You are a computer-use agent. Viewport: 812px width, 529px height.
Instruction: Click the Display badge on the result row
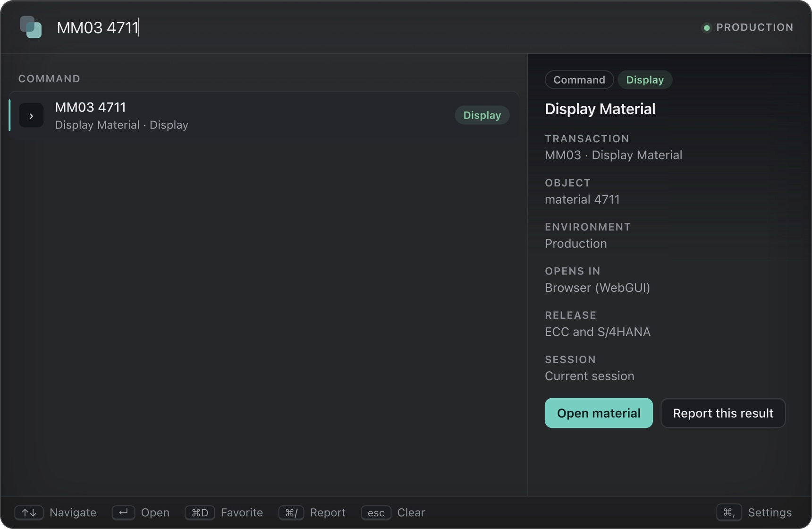[482, 115]
